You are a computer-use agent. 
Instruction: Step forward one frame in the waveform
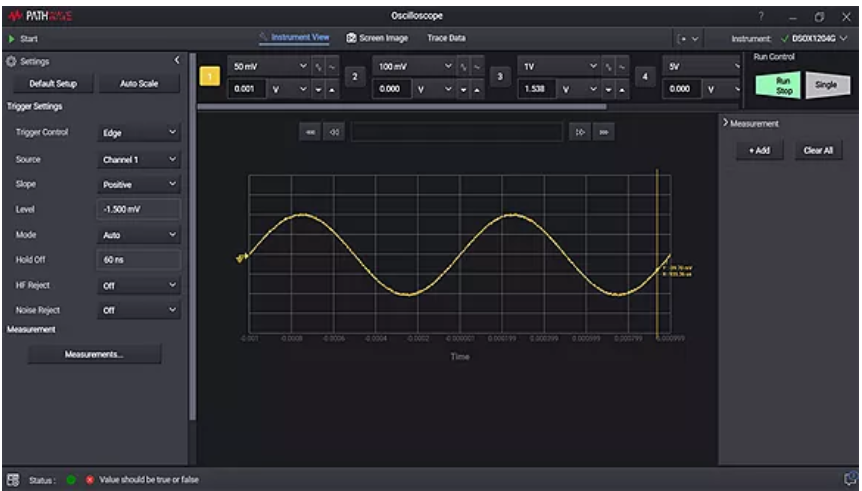tap(579, 132)
